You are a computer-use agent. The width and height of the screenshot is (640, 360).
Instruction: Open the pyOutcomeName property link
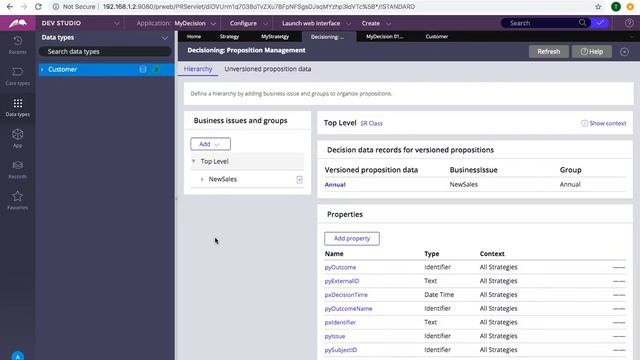tap(349, 309)
